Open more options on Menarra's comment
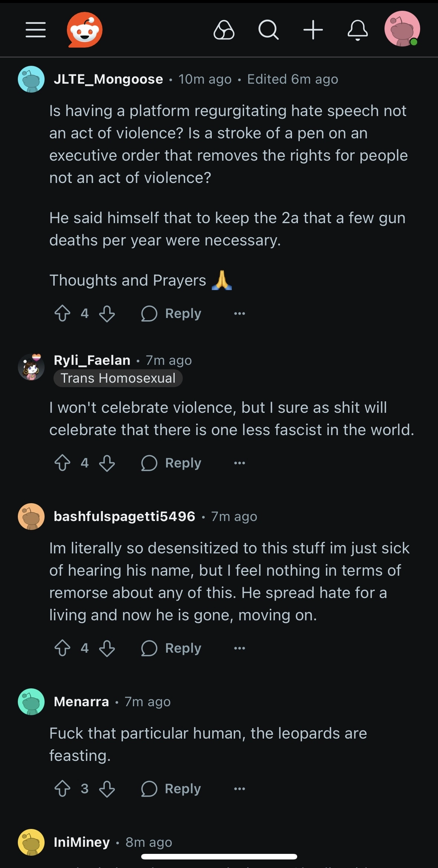438x868 pixels. (240, 789)
